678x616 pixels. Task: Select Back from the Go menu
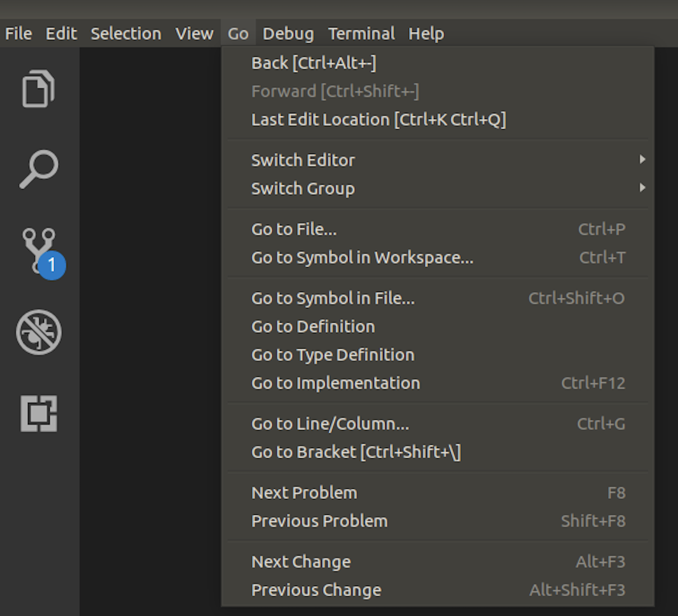coord(314,62)
